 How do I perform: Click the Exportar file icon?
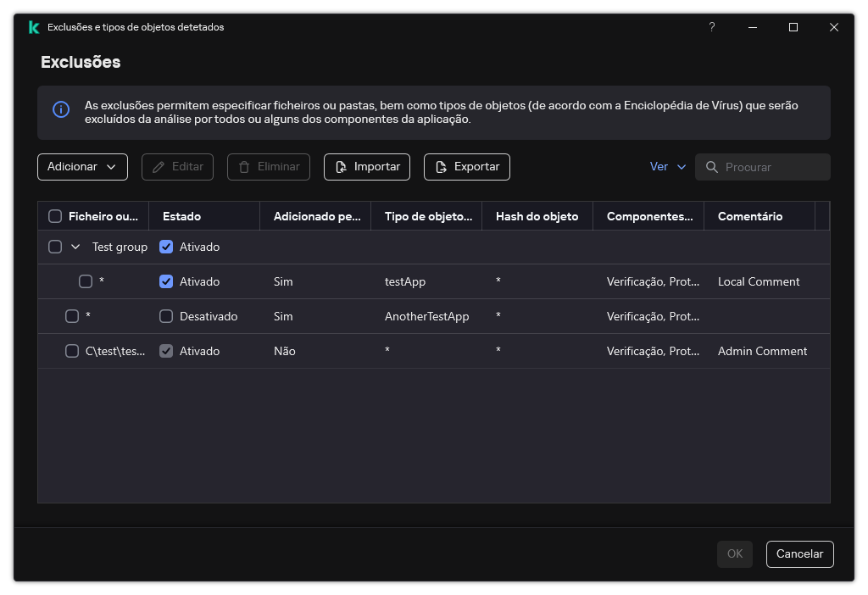tap(442, 167)
